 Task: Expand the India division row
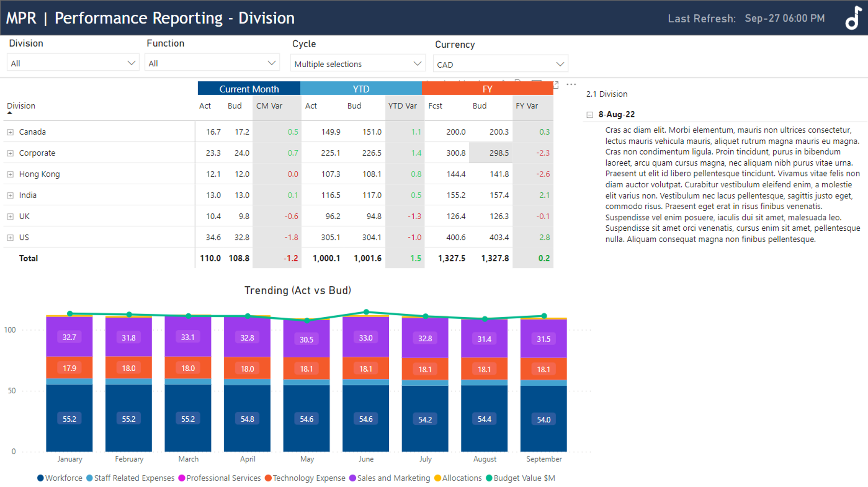pyautogui.click(x=10, y=195)
